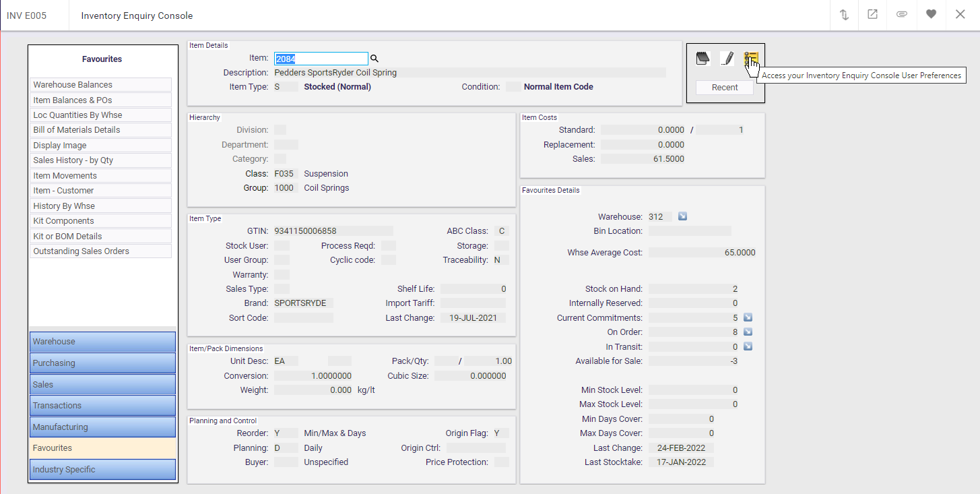Image resolution: width=980 pixels, height=494 pixels.
Task: Open console in new window icon
Action: [872, 14]
